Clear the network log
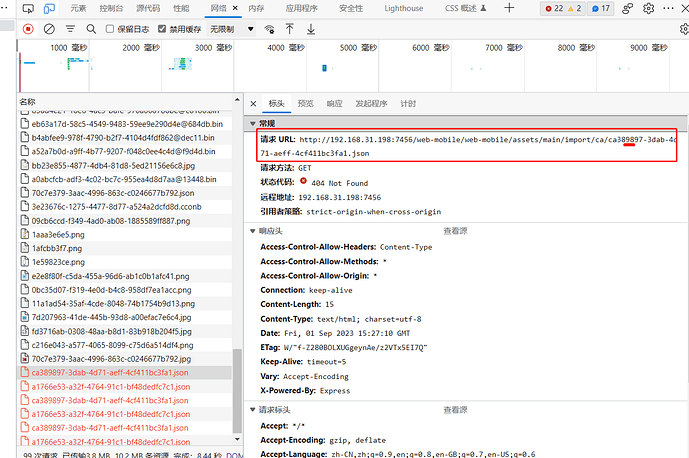Screen dimensions: 689x458 pos(49,29)
